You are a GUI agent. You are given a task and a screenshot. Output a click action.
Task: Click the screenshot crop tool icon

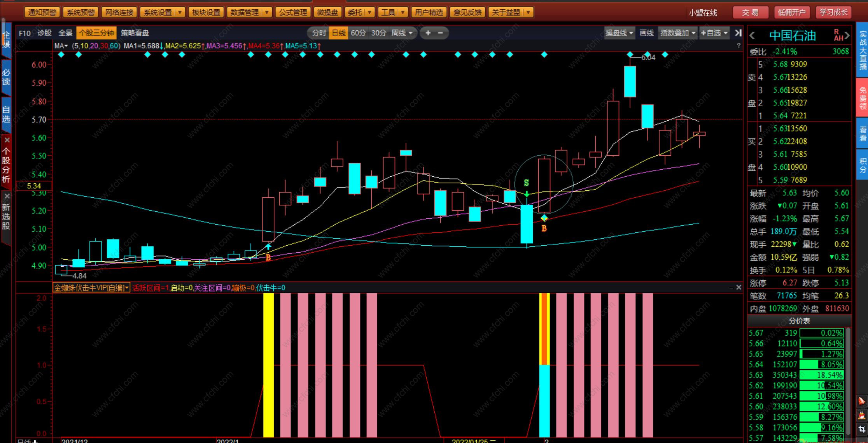click(861, 429)
